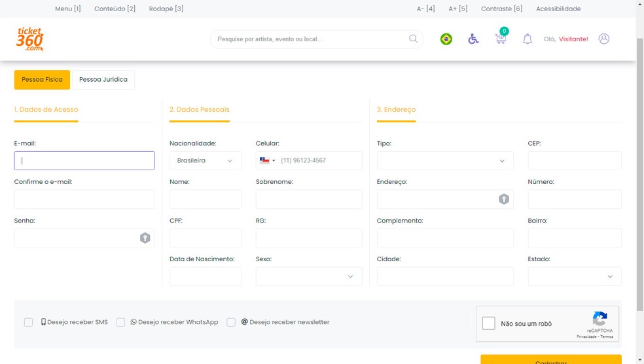The image size is (644, 364).
Task: Switch to the Pessoa Física tab
Action: (42, 80)
